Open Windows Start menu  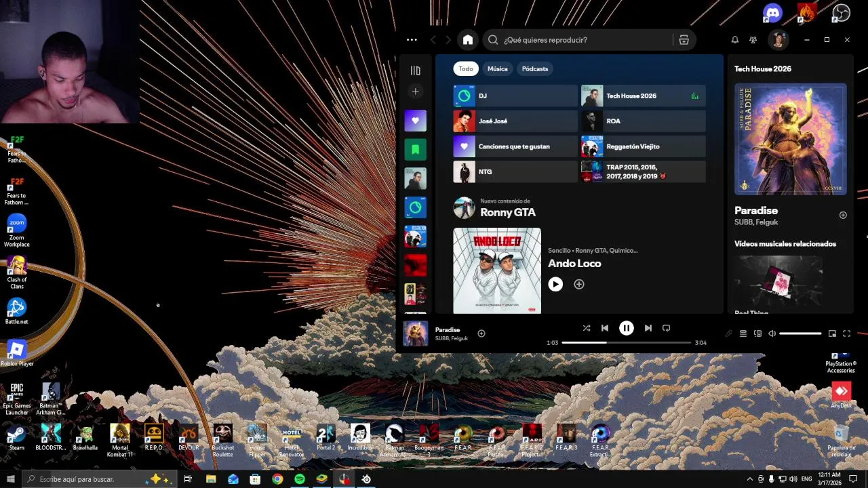coord(11,479)
